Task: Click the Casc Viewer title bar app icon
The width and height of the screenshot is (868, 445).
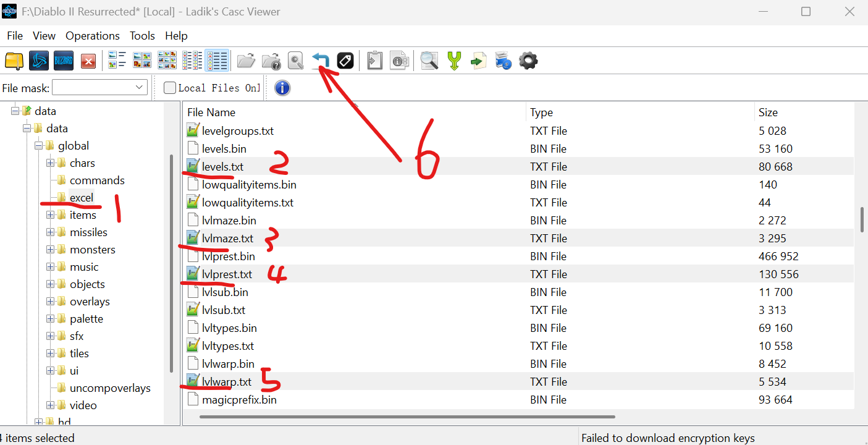Action: (x=9, y=12)
